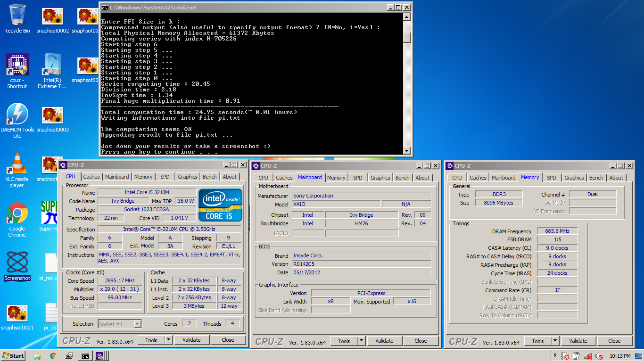Image resolution: width=644 pixels, height=362 pixels.
Task: Click Validate in the Mainboard CPU-Z window
Action: [x=384, y=341]
